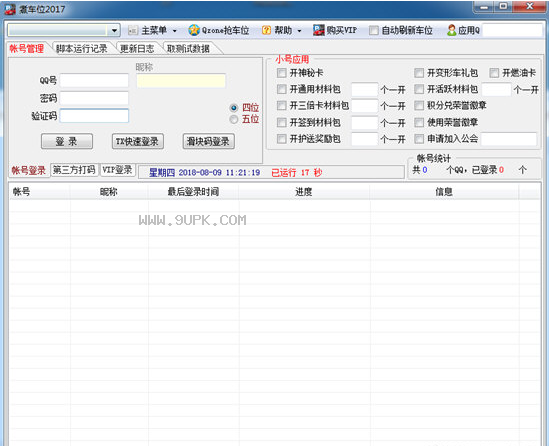Click the 帐号 column header
The image size is (549, 446).
point(40,192)
